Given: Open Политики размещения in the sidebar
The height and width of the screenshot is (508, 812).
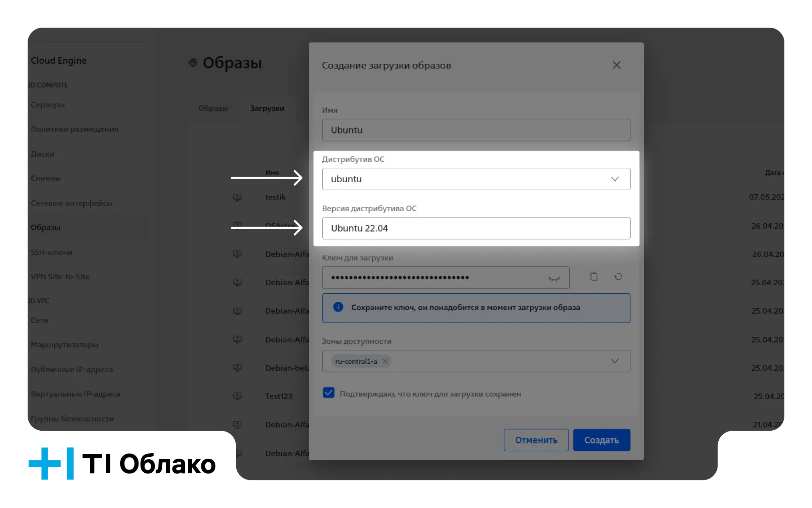Looking at the screenshot, I should 74,129.
